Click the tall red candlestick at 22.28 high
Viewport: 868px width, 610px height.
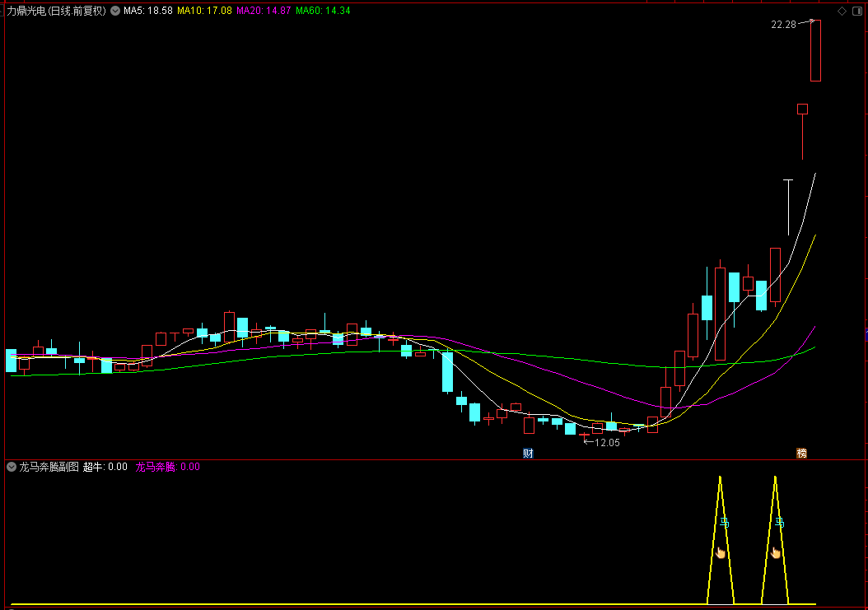(x=815, y=50)
